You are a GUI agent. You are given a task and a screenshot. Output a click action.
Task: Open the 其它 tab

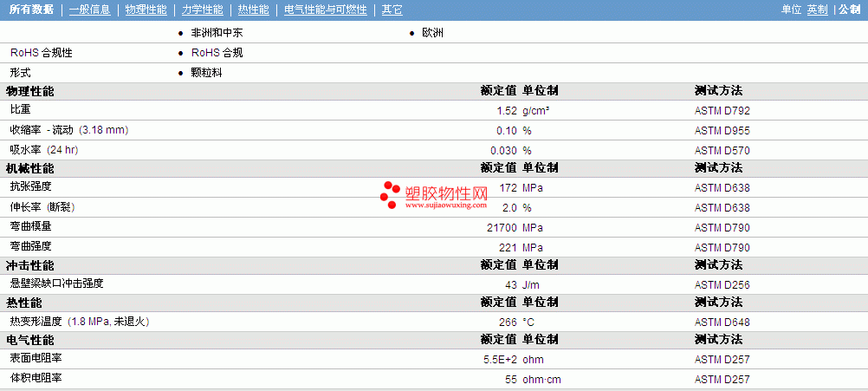tap(392, 10)
